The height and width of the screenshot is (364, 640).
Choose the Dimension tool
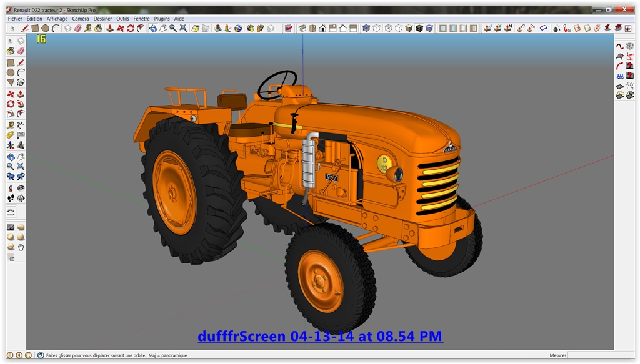coord(21,125)
